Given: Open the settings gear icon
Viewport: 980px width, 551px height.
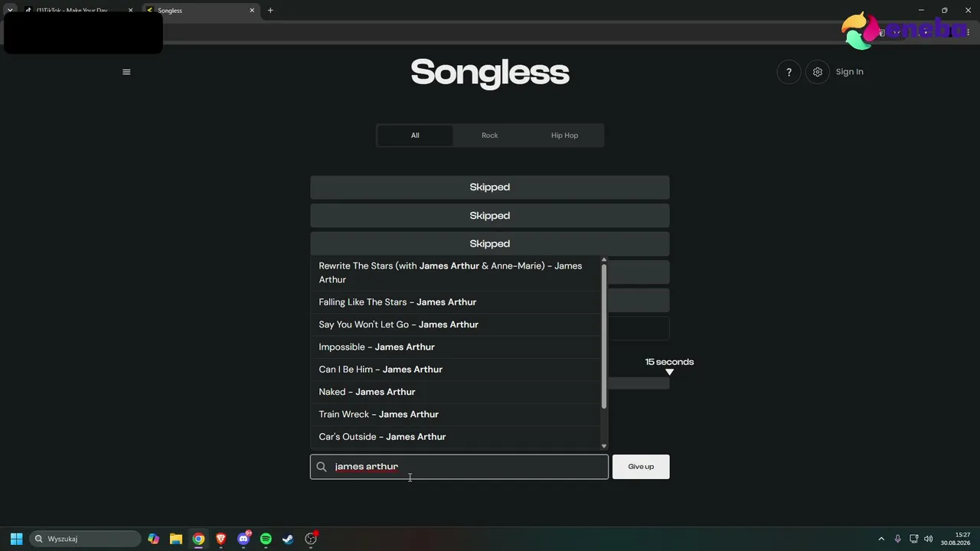Looking at the screenshot, I should (x=818, y=72).
